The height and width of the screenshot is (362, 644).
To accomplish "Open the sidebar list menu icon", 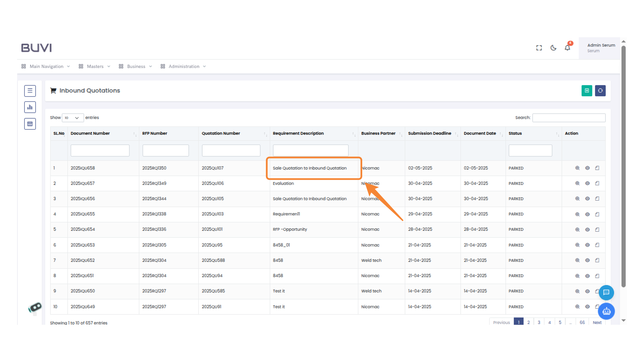I will pyautogui.click(x=30, y=90).
